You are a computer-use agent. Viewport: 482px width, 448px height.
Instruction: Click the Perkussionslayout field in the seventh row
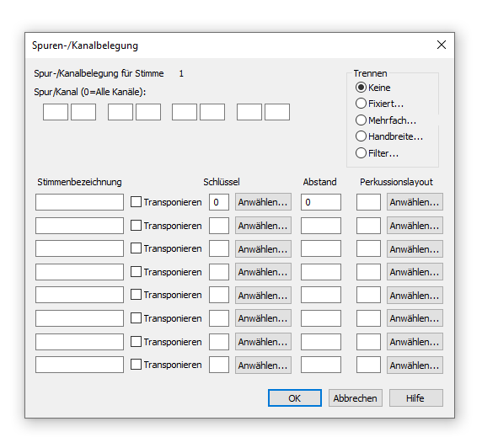coord(368,342)
